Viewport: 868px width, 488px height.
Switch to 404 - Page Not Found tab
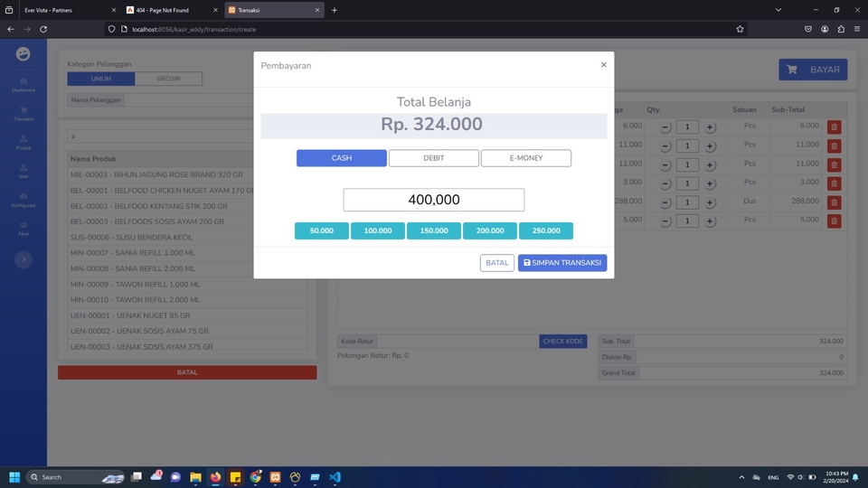tap(171, 10)
